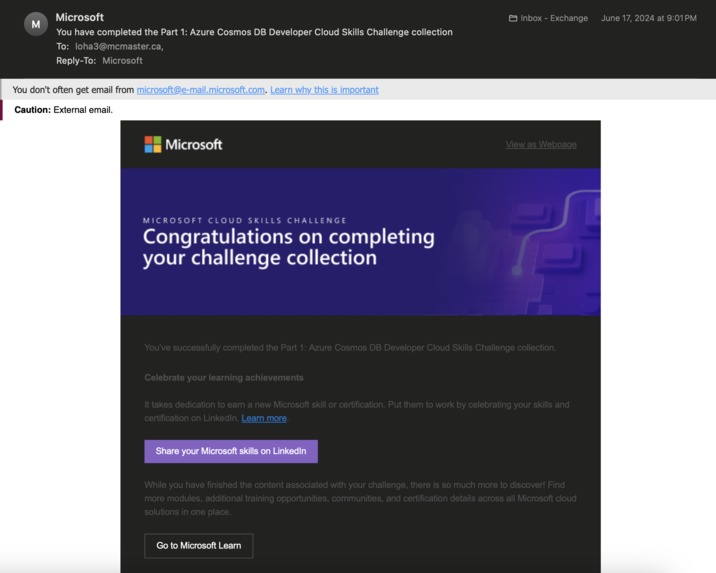
Task: Click the Microsoft four-color logo
Action: point(153,144)
